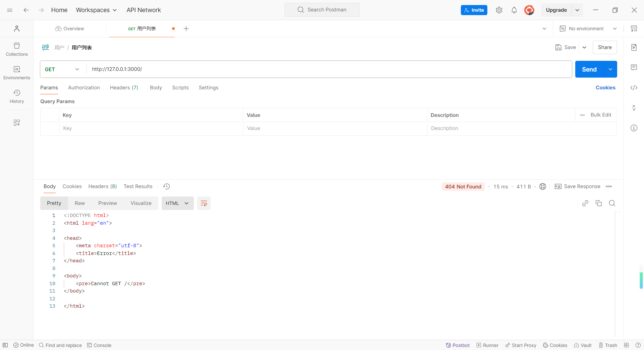Click Bulk Edit in query params
The width and height of the screenshot is (644, 350).
point(601,115)
